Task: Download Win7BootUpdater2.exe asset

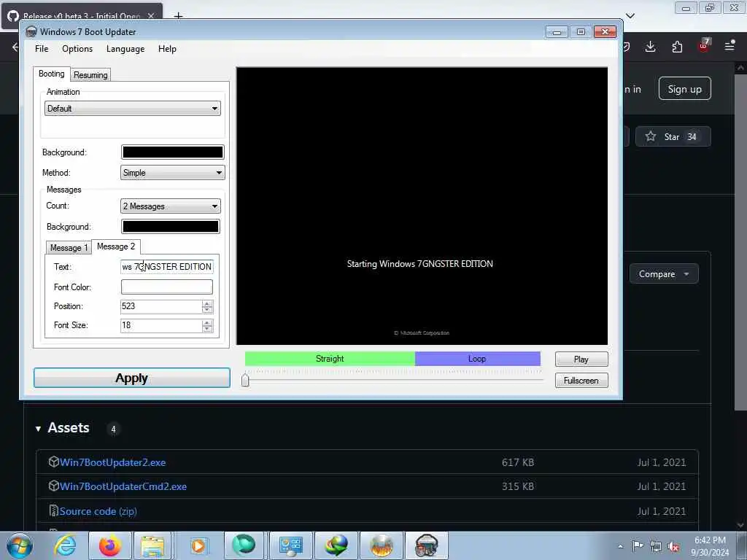Action: (x=112, y=462)
